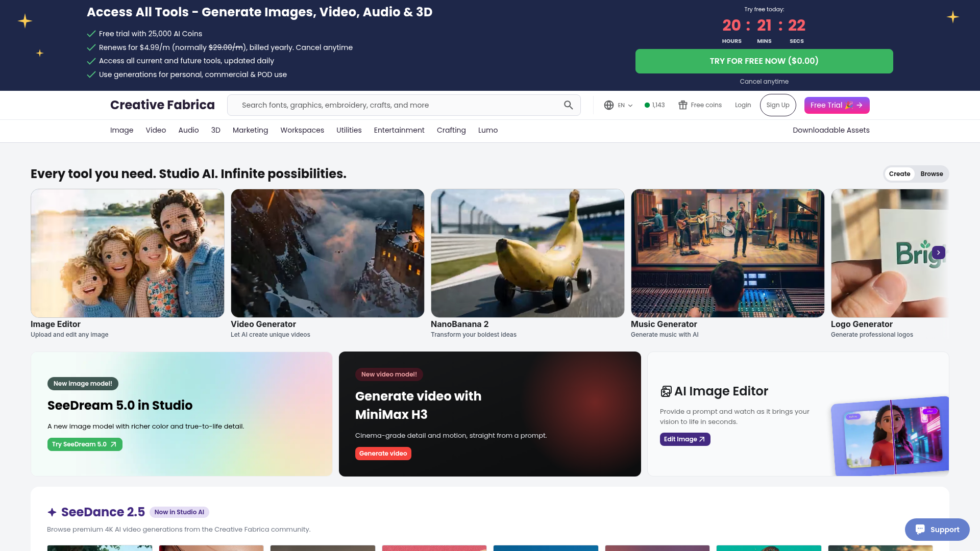Click the AI Image Editor heading icon
Image resolution: width=980 pixels, height=551 pixels.
tap(666, 391)
